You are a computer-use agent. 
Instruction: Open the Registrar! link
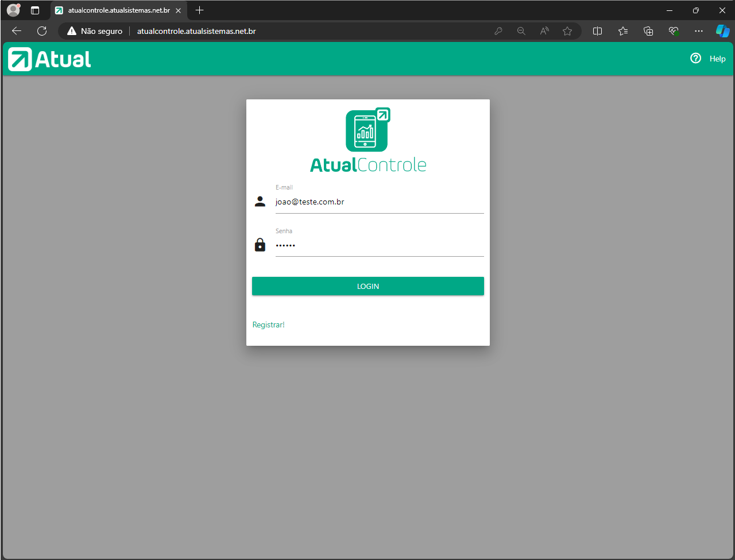[269, 325]
